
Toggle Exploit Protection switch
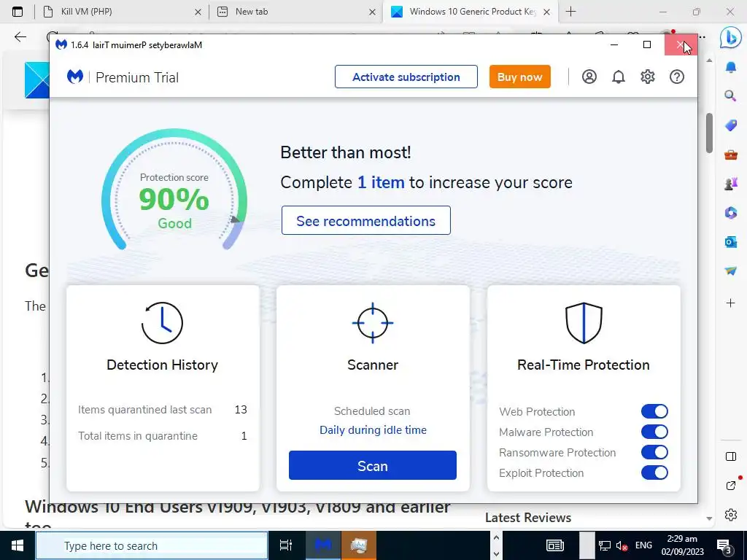654,472
